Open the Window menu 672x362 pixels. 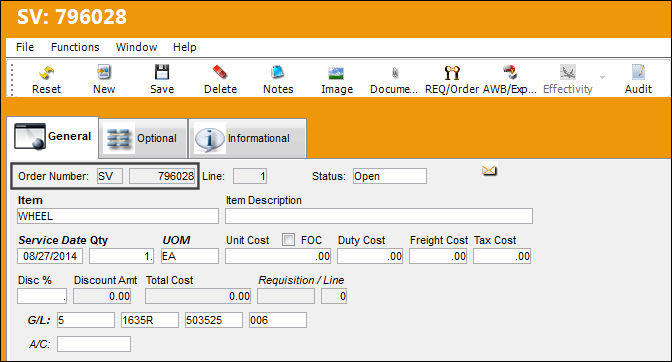click(136, 47)
